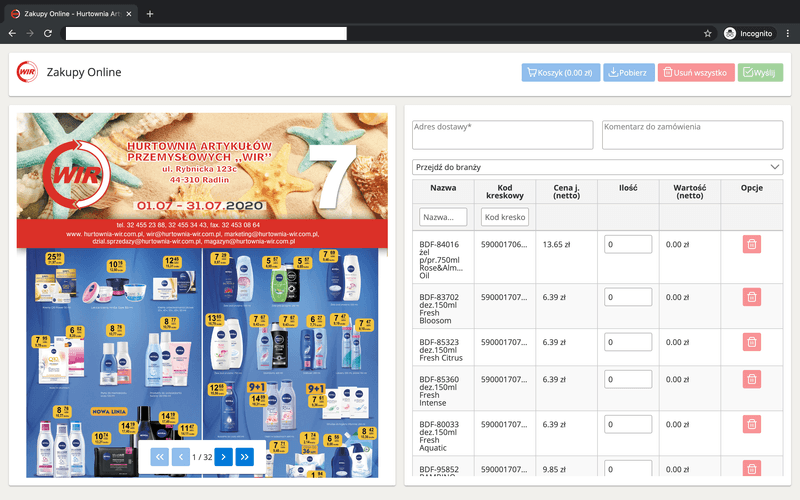Click the Zakupy Online page title
Image resolution: width=800 pixels, height=500 pixels.
84,72
